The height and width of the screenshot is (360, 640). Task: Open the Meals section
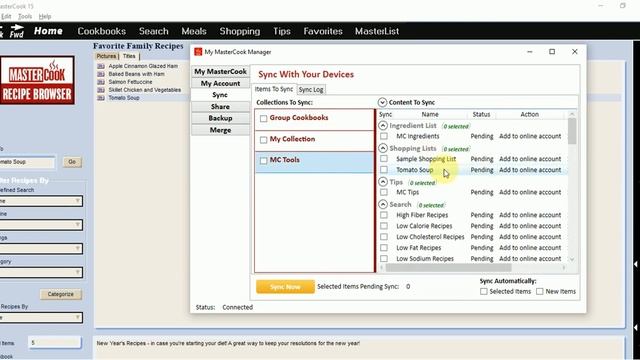[194, 31]
